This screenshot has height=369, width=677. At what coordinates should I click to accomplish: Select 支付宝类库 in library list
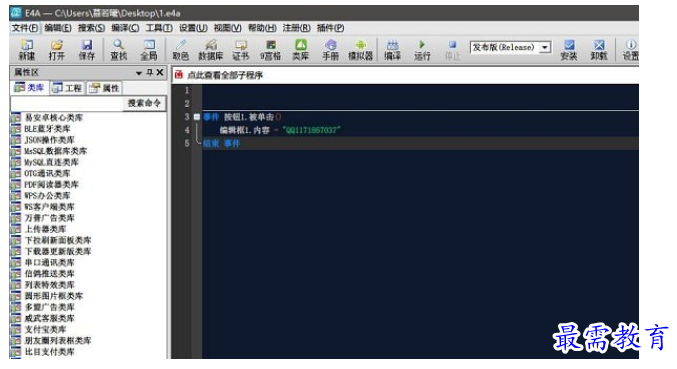tap(45, 329)
